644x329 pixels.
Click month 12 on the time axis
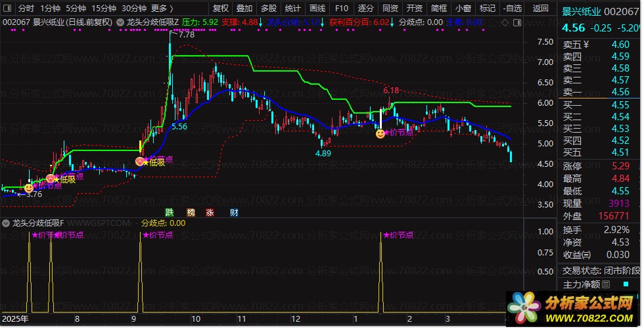tap(296, 318)
